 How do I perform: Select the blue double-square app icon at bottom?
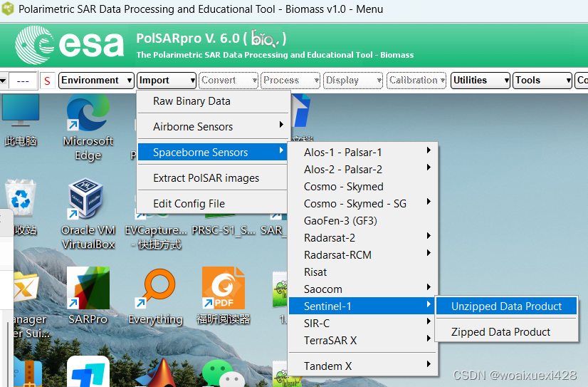[x=88, y=372]
